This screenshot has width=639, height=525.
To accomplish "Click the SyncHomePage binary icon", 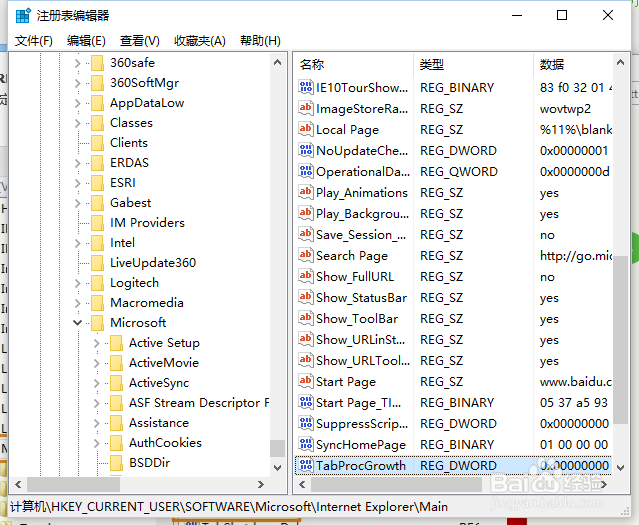I will point(306,444).
